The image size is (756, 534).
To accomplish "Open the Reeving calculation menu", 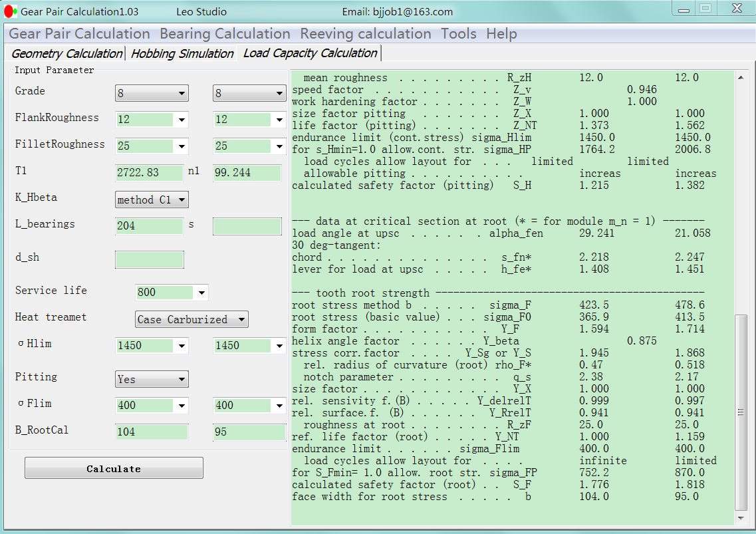I will pyautogui.click(x=366, y=33).
